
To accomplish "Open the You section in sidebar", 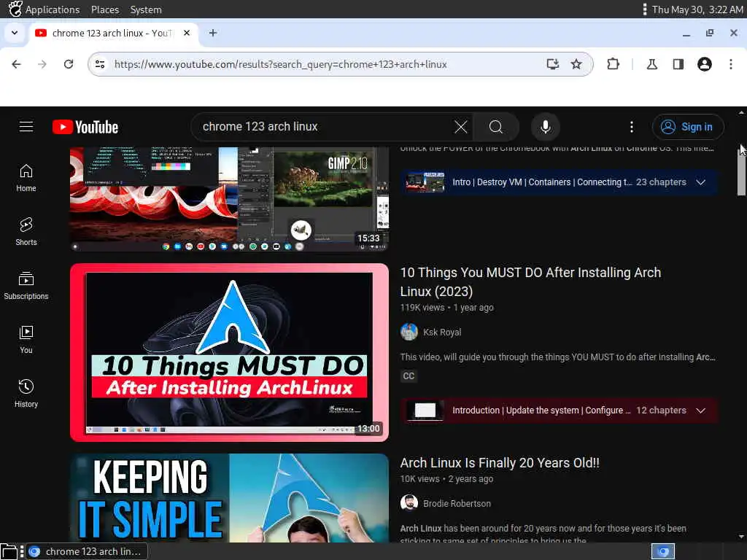I will point(26,340).
